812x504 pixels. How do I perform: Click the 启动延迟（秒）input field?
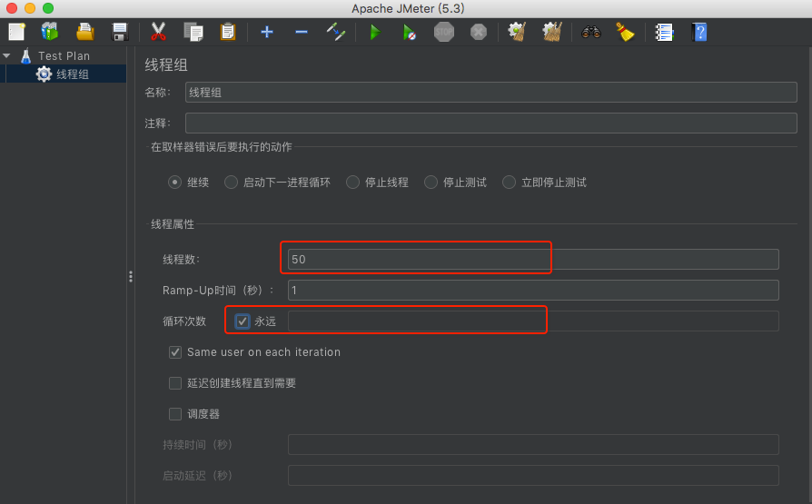point(533,476)
